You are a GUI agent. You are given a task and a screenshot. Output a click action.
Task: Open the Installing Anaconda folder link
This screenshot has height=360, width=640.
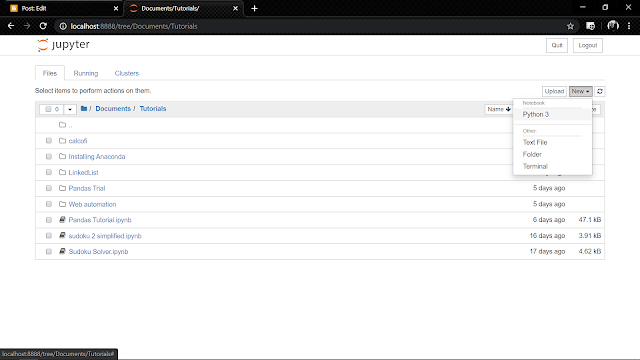pyautogui.click(x=97, y=157)
